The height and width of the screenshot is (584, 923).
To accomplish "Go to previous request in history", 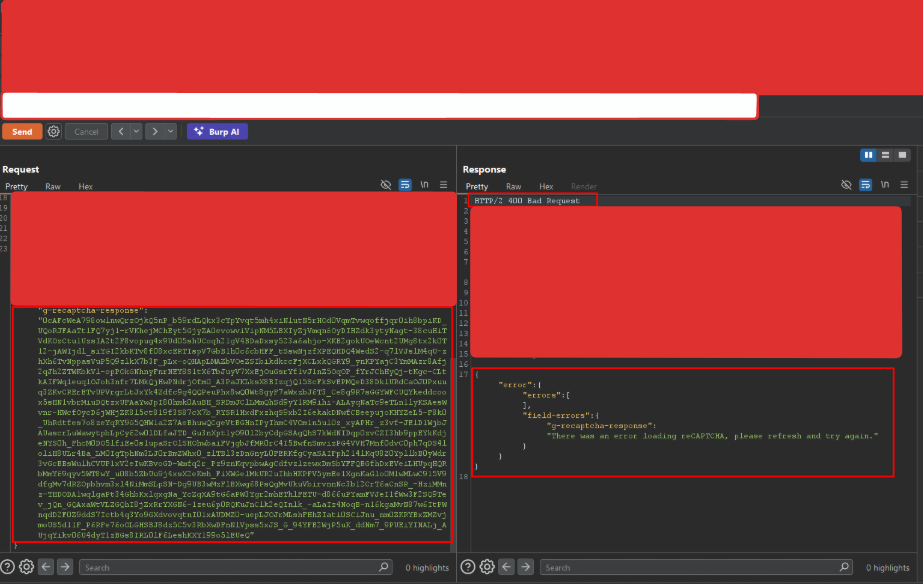I will (121, 131).
